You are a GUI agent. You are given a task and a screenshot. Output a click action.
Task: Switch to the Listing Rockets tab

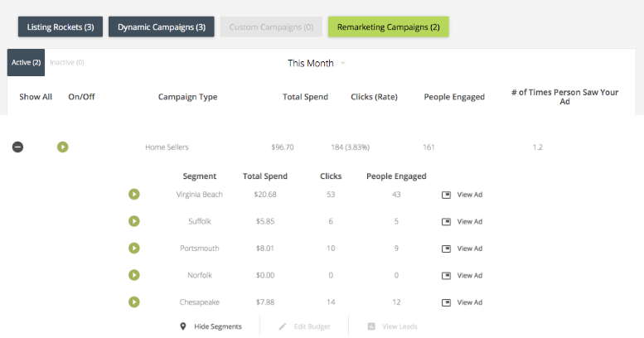(60, 27)
